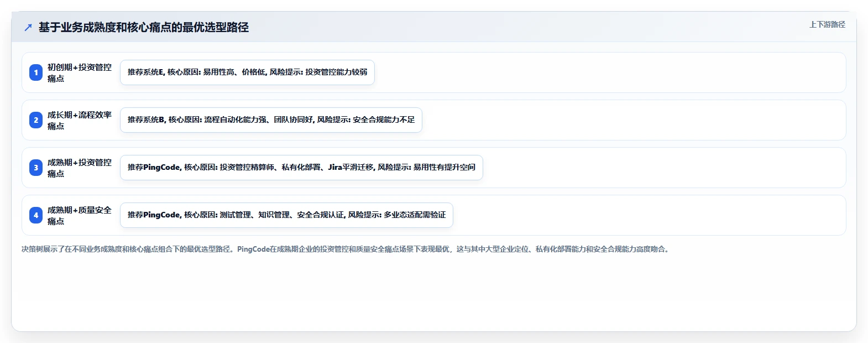Click the label 成熟期+投资管控痛点
This screenshot has width=868, height=343.
tap(80, 168)
